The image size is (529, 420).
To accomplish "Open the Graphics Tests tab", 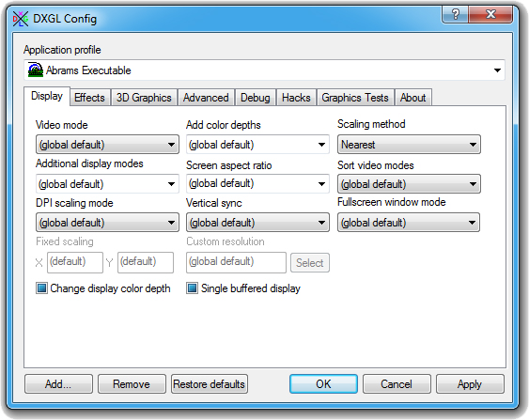I will coord(355,98).
